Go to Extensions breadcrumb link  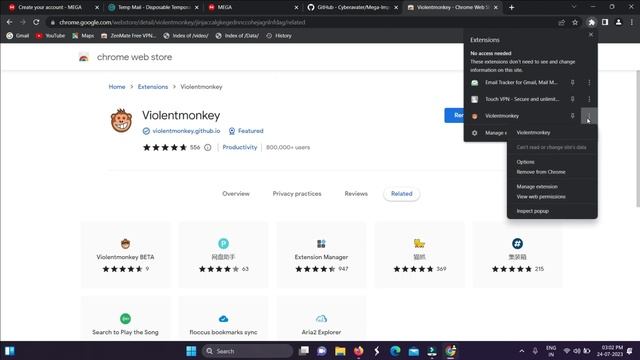153,87
